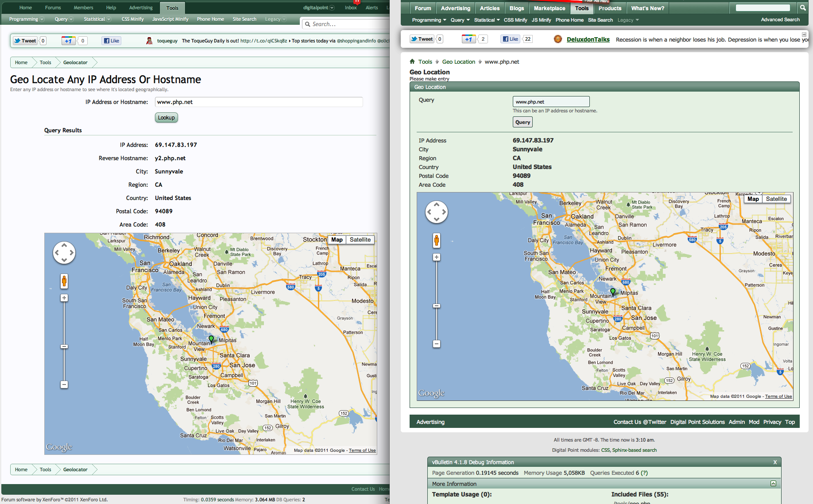Image resolution: width=813 pixels, height=504 pixels.
Task: Click the green location marker on right map
Action: pos(613,292)
